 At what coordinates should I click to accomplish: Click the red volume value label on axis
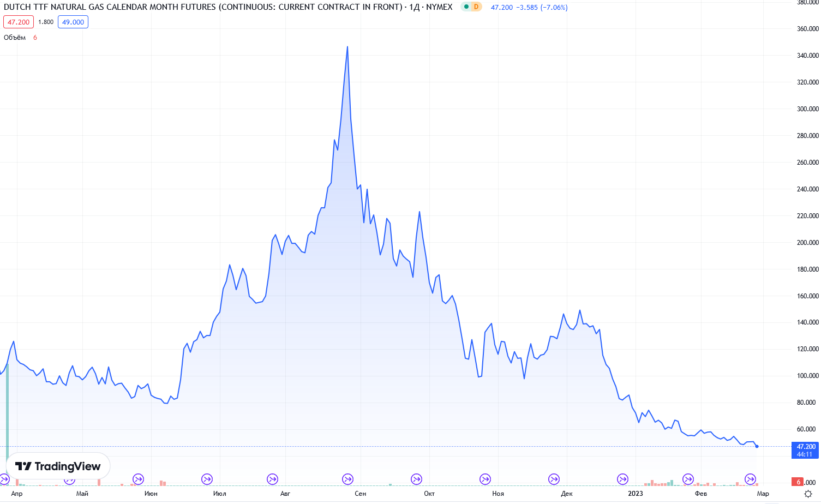point(798,482)
